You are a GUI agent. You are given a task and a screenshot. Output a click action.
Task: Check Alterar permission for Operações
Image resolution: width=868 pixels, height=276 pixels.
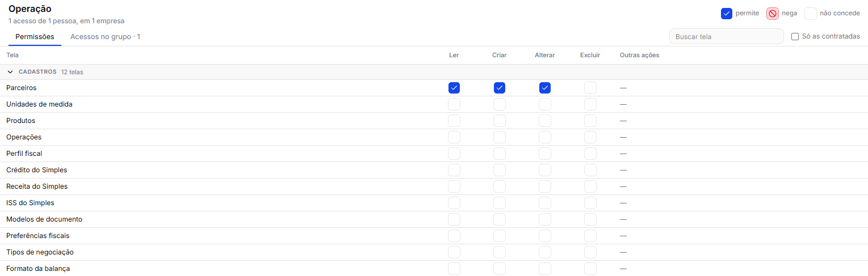pos(545,137)
